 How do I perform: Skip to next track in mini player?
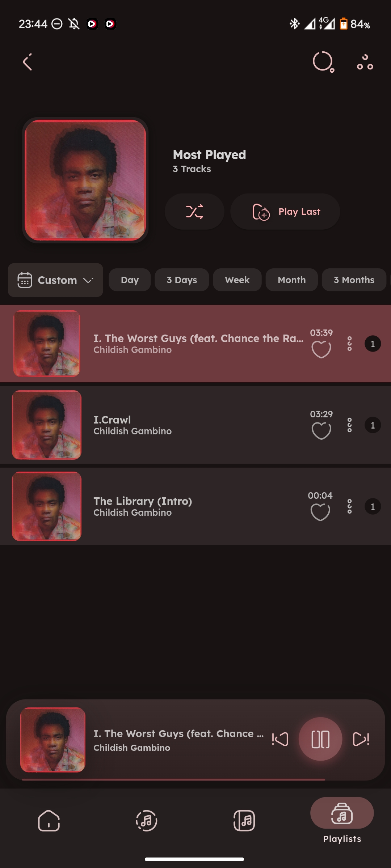click(x=361, y=739)
